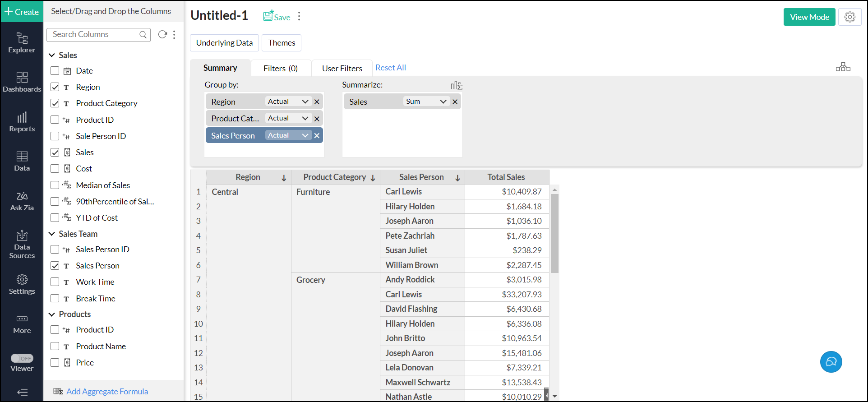
Task: Click the refresh columns icon
Action: pos(162,34)
